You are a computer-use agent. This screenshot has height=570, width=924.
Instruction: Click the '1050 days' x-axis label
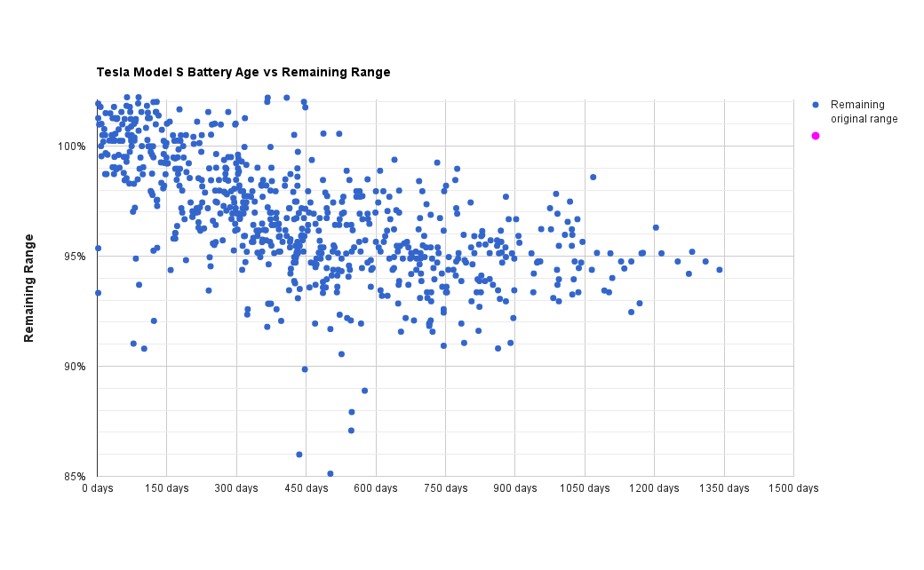click(585, 488)
